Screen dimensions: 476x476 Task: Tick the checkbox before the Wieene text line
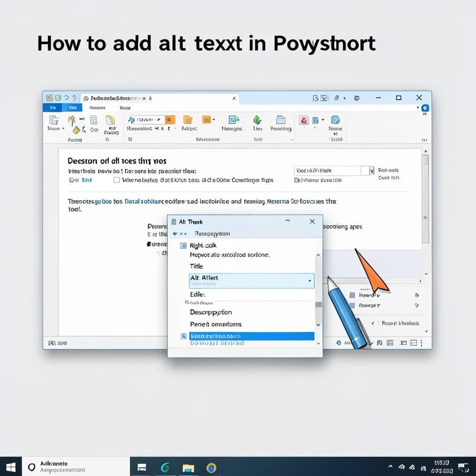117,180
